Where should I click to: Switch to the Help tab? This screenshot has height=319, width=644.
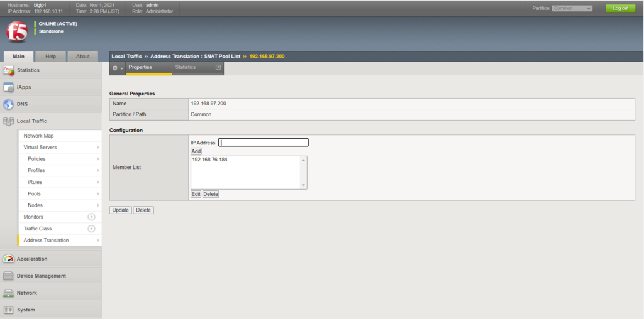[x=50, y=56]
